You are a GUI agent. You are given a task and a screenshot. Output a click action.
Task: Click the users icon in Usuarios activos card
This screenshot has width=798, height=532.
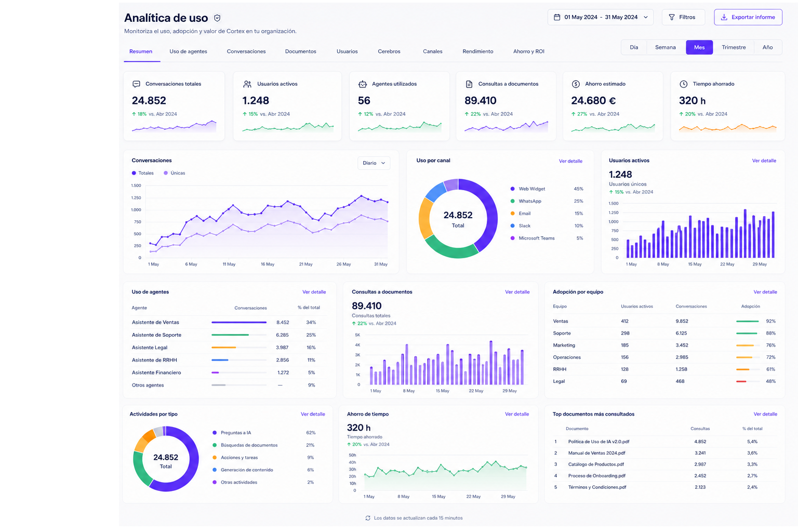pos(247,84)
